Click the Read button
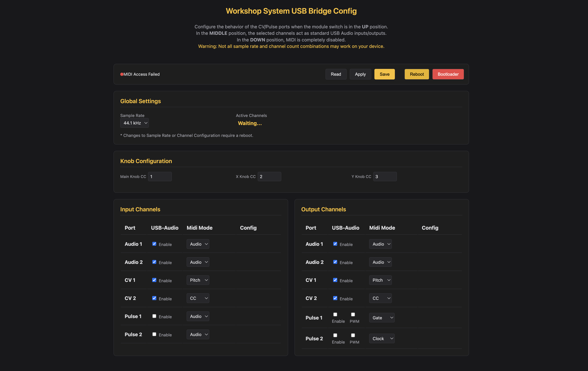The width and height of the screenshot is (588, 371). pos(336,74)
